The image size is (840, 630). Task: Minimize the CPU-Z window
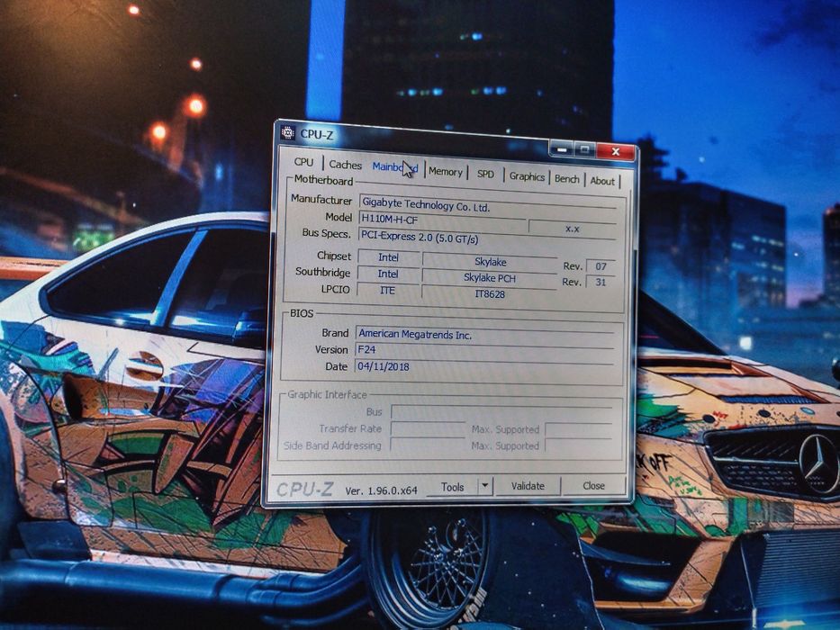pyautogui.click(x=562, y=149)
